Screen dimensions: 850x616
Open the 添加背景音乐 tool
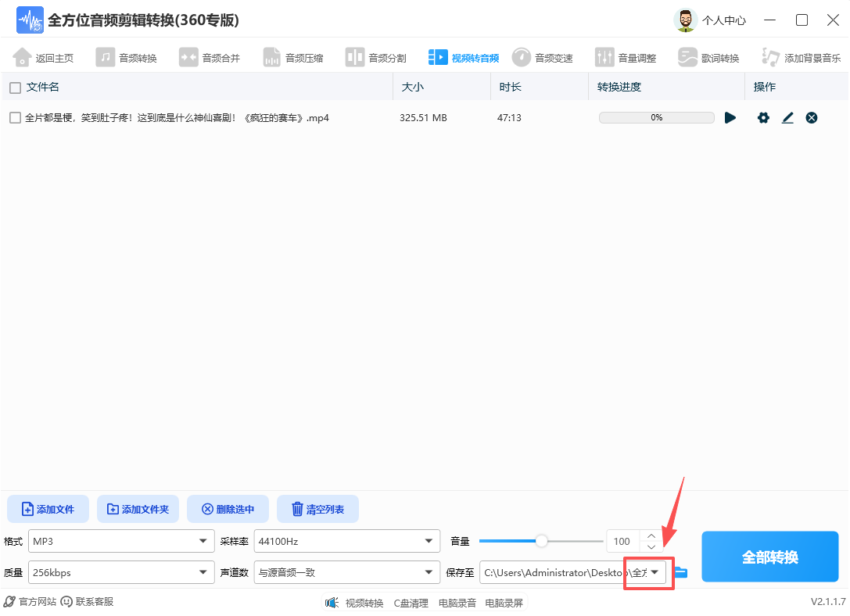pos(797,56)
